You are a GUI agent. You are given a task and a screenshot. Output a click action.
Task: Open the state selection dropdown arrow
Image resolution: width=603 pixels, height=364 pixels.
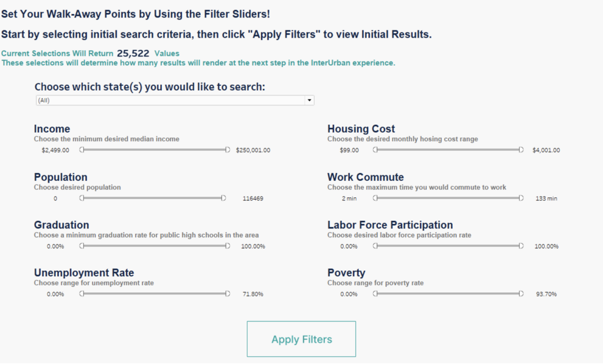click(309, 101)
